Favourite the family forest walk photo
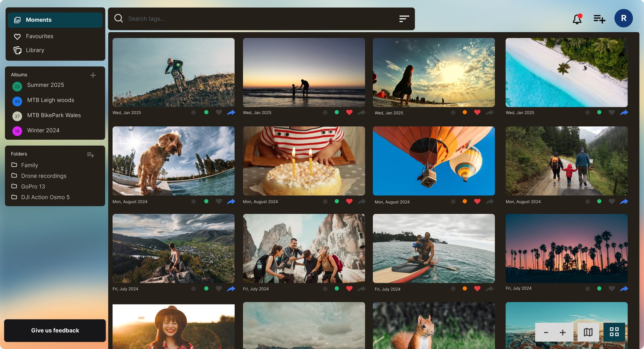This screenshot has width=644, height=349. tap(612, 202)
